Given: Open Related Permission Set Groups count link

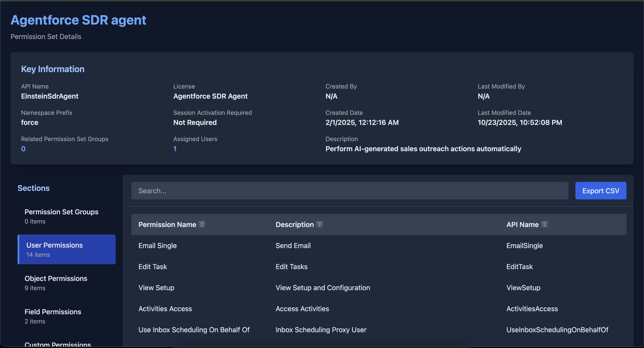Looking at the screenshot, I should (x=23, y=149).
